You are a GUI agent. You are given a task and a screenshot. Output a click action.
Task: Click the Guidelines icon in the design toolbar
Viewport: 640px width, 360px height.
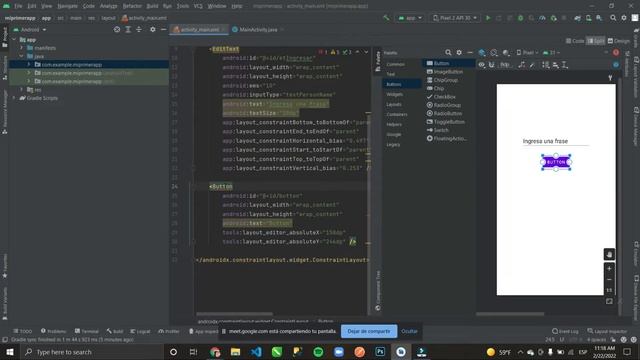point(565,64)
